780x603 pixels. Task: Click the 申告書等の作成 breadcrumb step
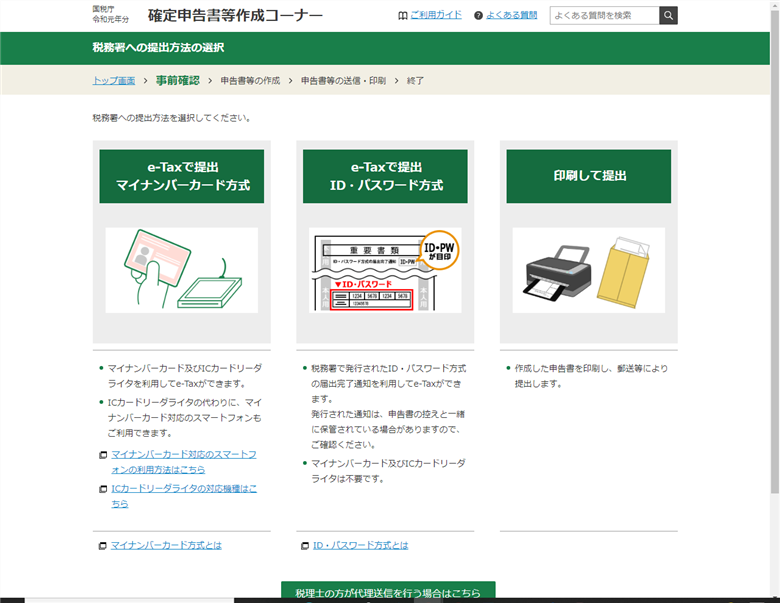(250, 81)
